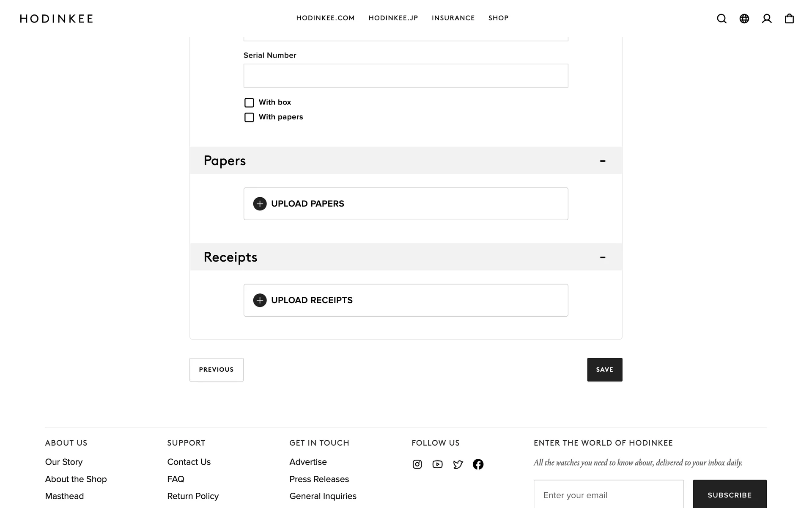Open the YouTube icon link
This screenshot has height=508, width=812.
coord(437,464)
